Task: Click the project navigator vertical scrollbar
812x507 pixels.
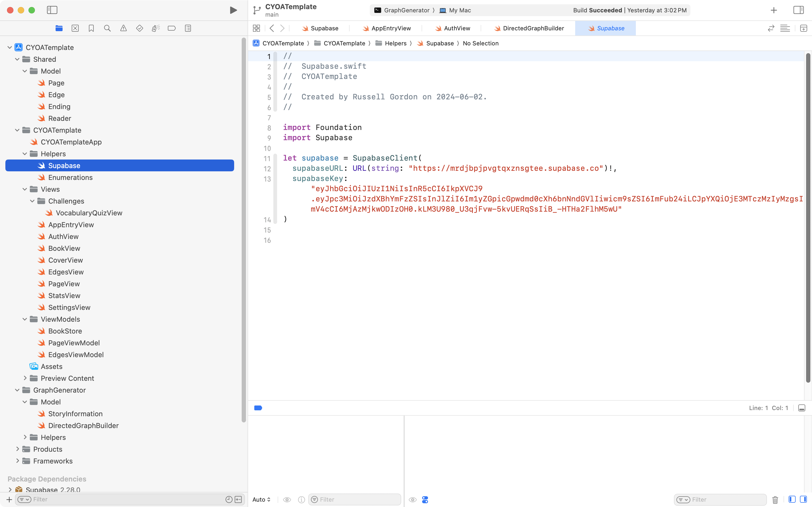Action: pos(244,230)
